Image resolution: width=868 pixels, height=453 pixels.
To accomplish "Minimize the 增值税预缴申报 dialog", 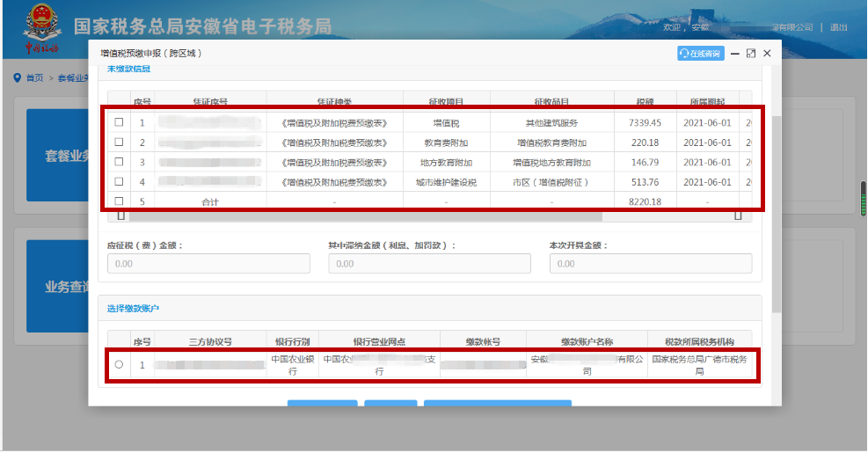I will (x=734, y=54).
